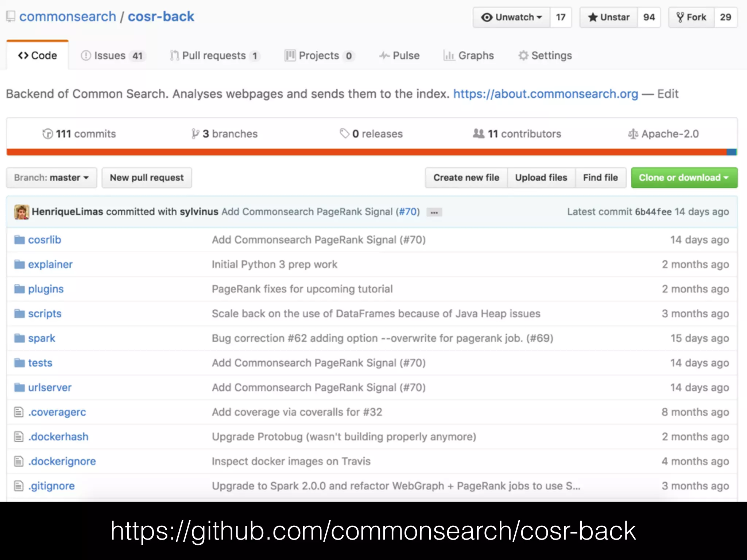
Task: Open the Settings tab
Action: (545, 55)
